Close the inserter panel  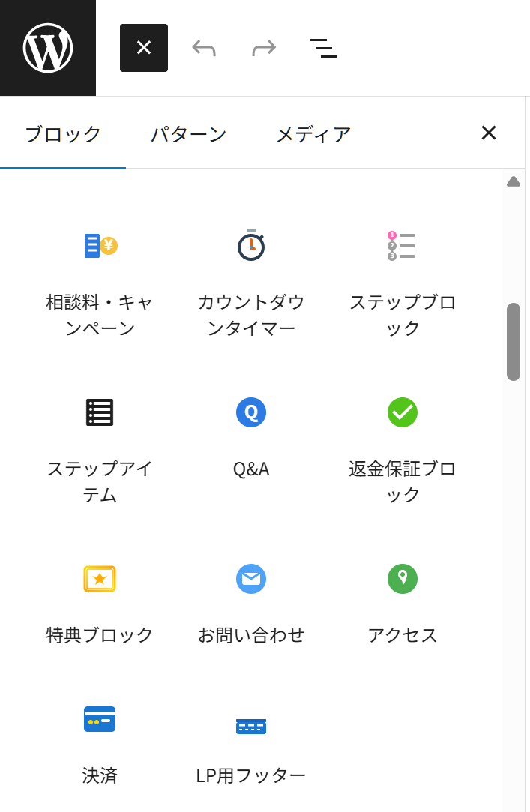pos(489,133)
